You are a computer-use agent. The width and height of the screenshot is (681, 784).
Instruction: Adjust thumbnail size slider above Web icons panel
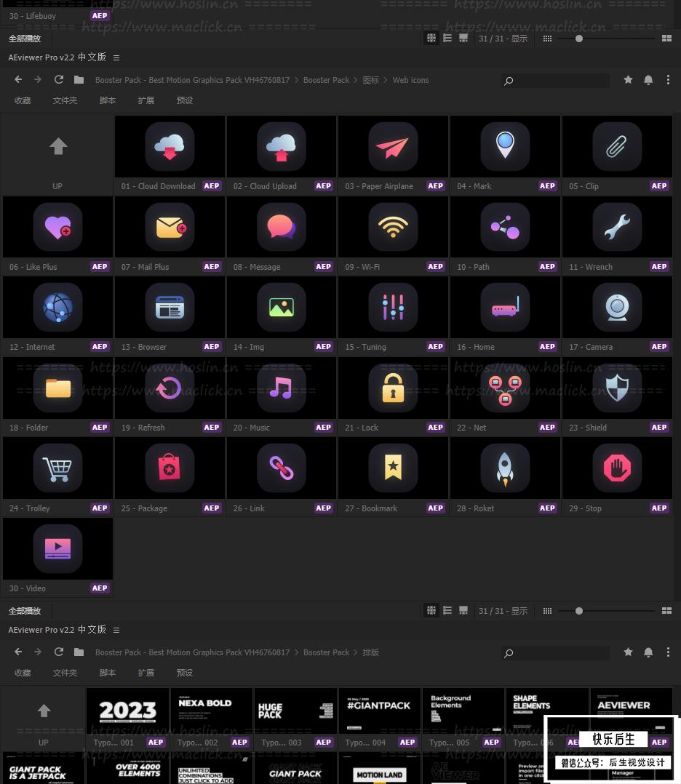click(x=579, y=39)
